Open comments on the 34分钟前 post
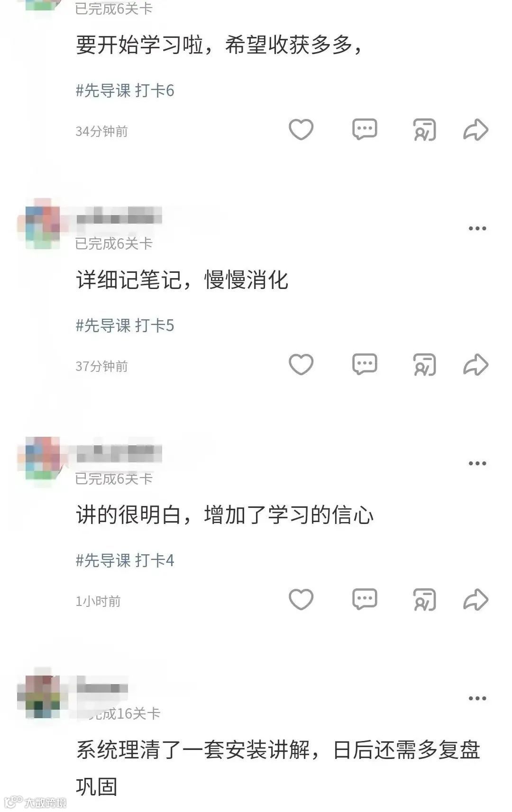The height and width of the screenshot is (812, 512). 365,129
